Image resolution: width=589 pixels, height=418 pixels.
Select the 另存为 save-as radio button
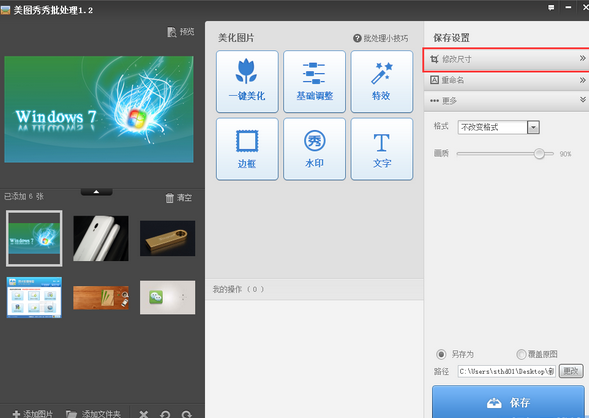point(441,354)
